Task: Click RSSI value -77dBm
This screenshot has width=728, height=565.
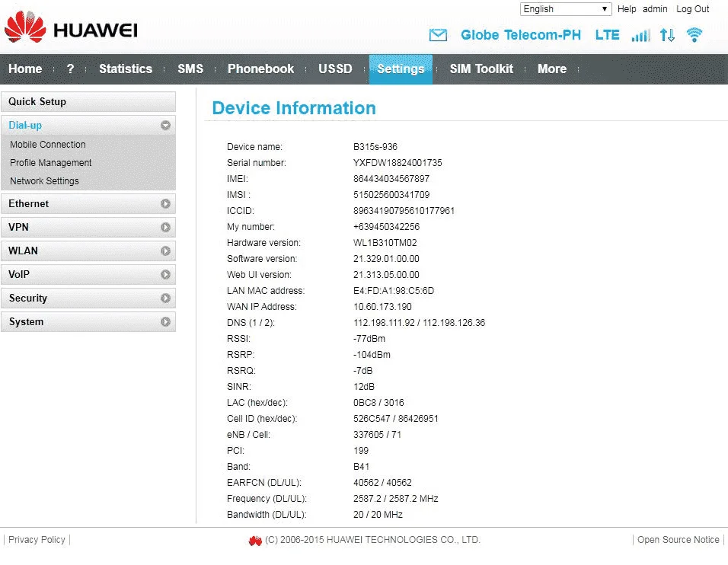Action: coord(369,339)
